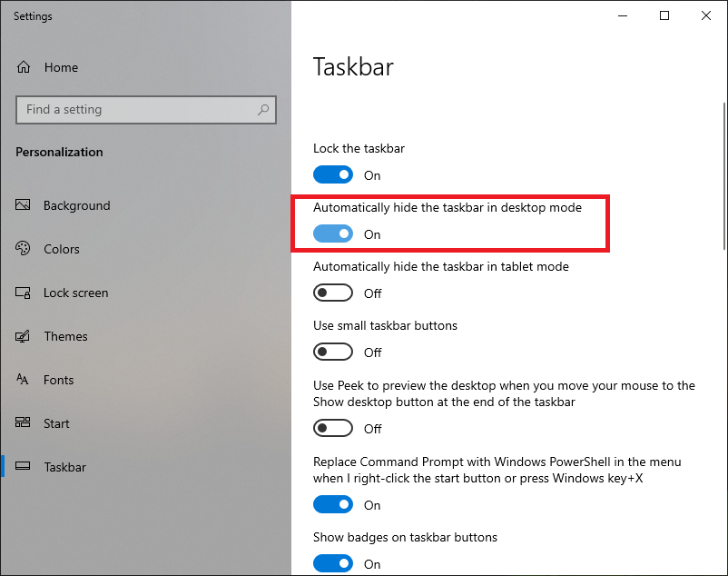728x576 pixels.
Task: Click the Fonts icon
Action: 24,380
